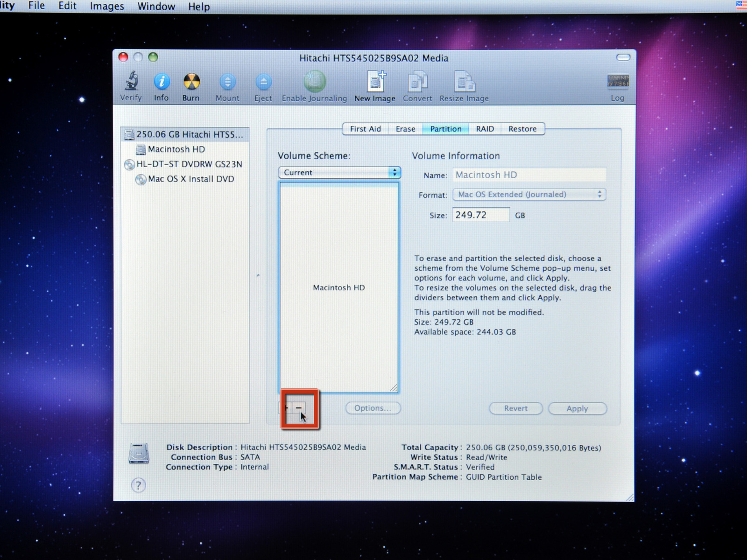Click the S.M.A.R.T. Status value Verified
Screen dimensions: 747x560
480,467
